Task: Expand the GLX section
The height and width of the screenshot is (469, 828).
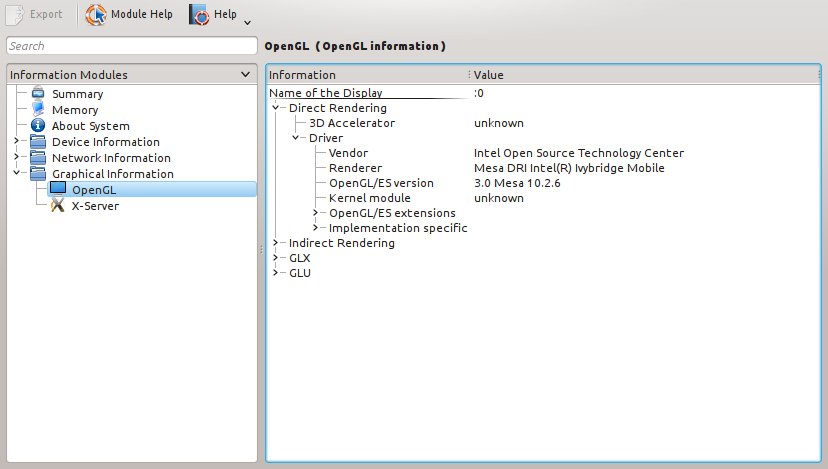Action: [275, 258]
